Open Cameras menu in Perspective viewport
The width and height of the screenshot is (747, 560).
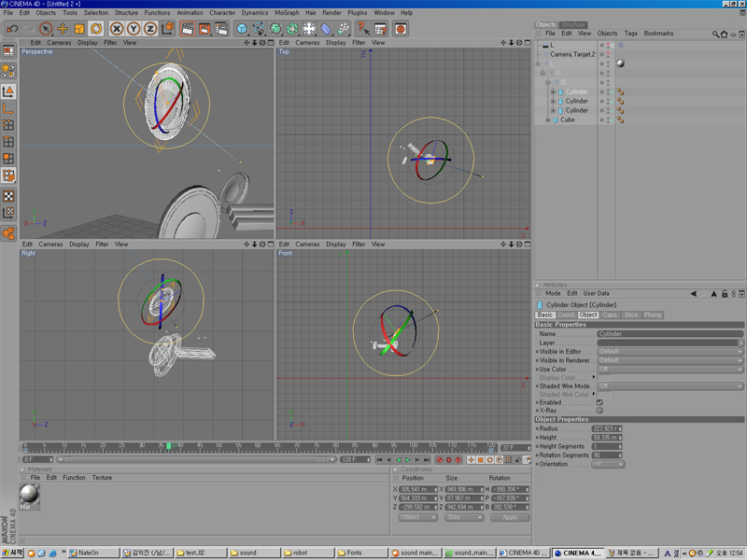[59, 43]
